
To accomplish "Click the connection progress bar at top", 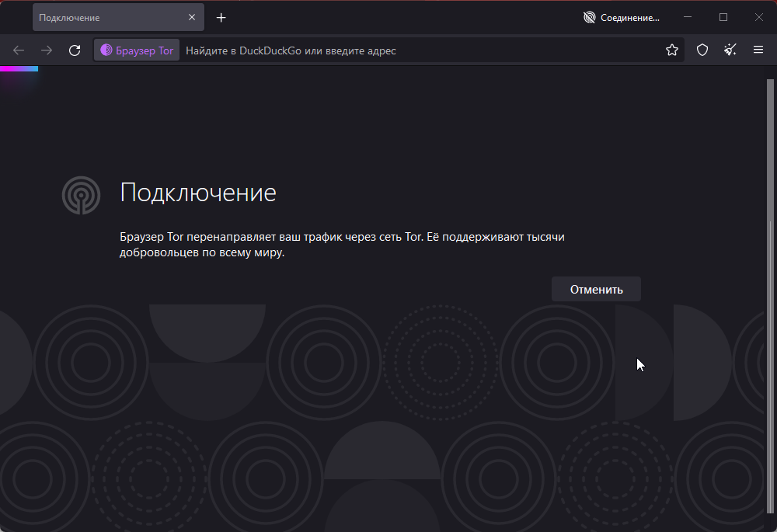I will tap(19, 69).
